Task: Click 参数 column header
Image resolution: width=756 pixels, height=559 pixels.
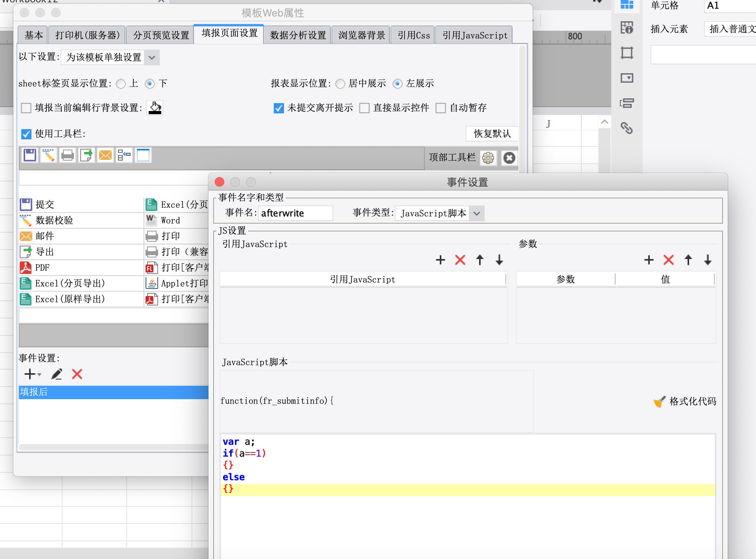Action: pyautogui.click(x=566, y=279)
